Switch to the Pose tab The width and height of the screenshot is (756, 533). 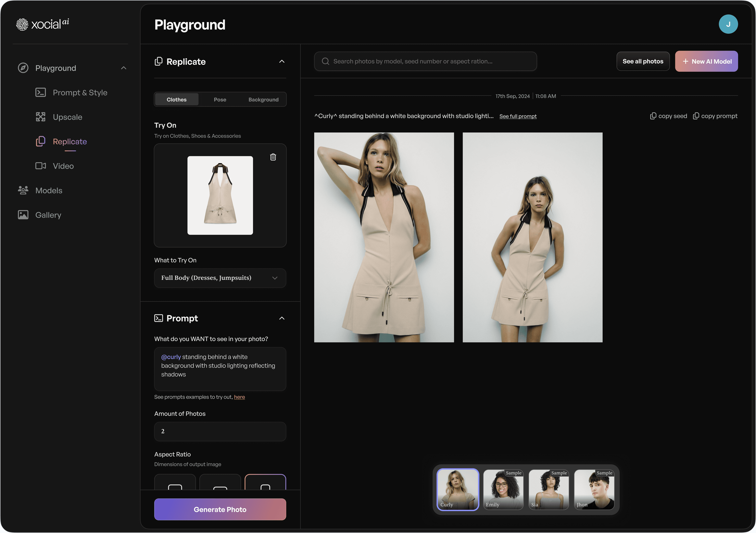220,99
